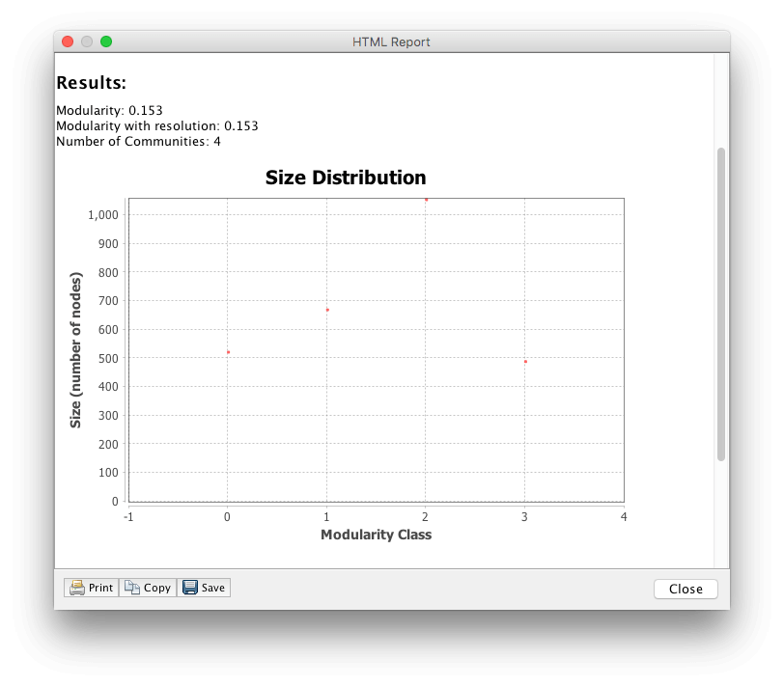Click the red close window button

(x=68, y=41)
